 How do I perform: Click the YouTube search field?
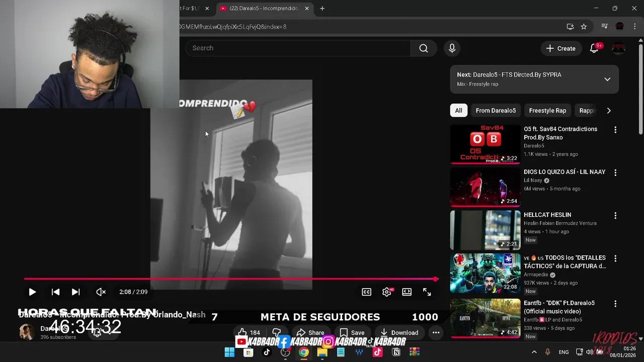coord(298,48)
